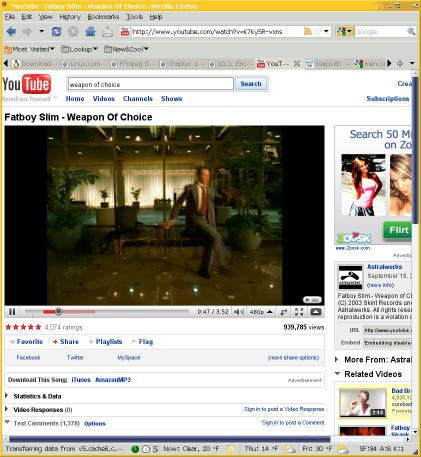Click the five-star rating
This screenshot has width=421, height=457.
click(23, 327)
